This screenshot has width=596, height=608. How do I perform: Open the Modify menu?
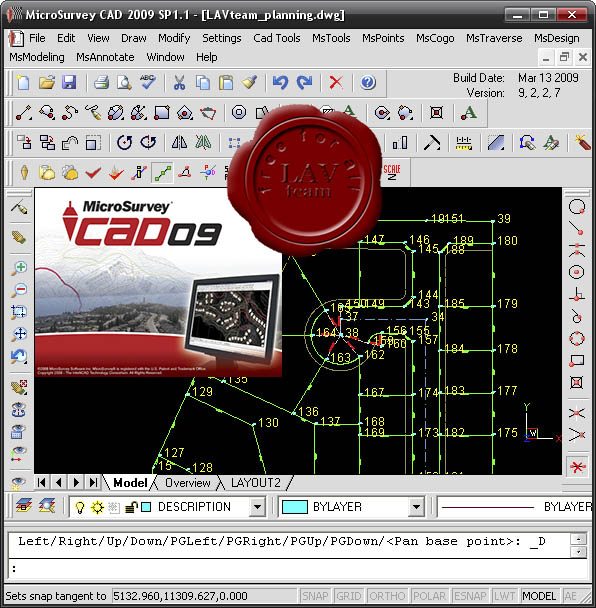(x=174, y=38)
